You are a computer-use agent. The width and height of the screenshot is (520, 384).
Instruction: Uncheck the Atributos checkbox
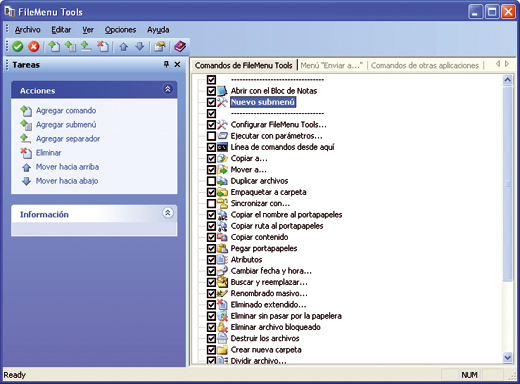tap(211, 260)
